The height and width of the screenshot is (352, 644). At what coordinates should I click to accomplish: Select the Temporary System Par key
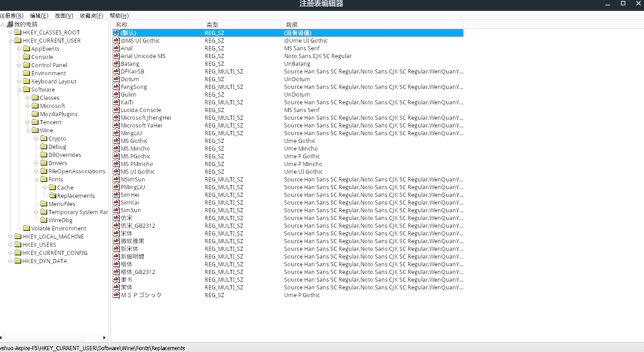(x=78, y=212)
